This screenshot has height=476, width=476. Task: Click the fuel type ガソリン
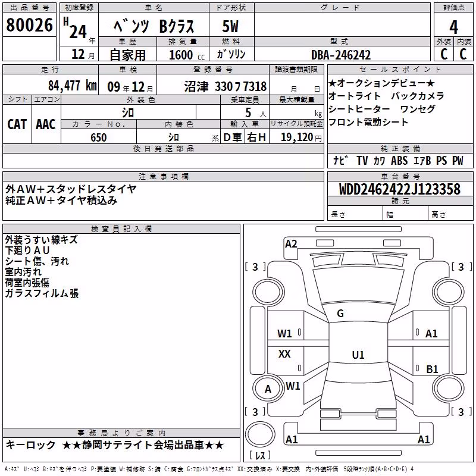(x=231, y=54)
